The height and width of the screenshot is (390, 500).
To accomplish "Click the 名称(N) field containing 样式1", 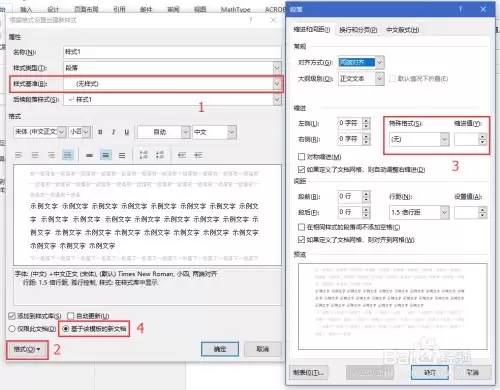I will pyautogui.click(x=172, y=52).
